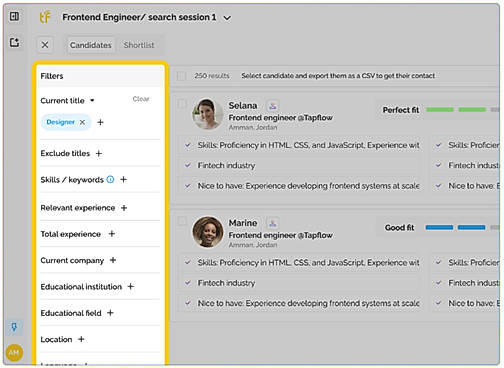Open Marine's candidate name
The image size is (504, 368).
click(243, 223)
